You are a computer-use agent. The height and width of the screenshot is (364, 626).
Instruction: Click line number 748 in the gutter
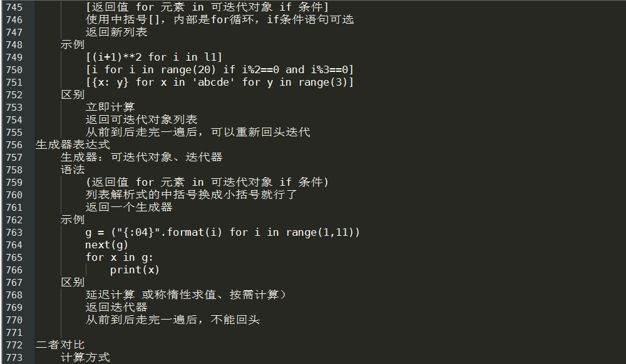[14, 45]
